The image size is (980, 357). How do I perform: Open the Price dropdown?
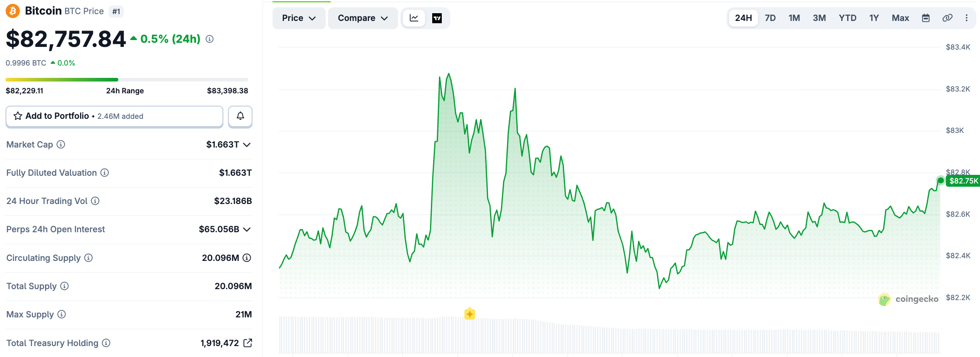(299, 18)
